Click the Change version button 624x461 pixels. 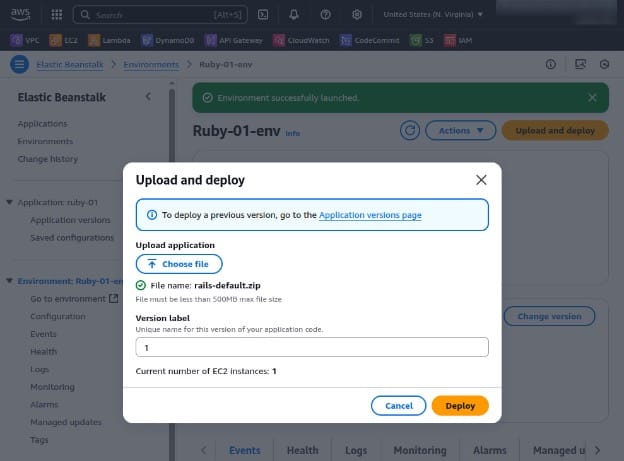pos(550,316)
